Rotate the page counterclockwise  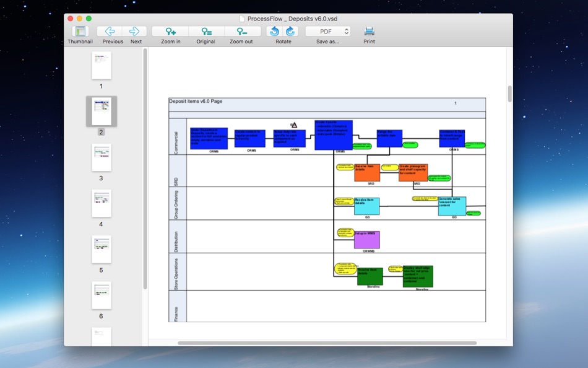pyautogui.click(x=274, y=31)
